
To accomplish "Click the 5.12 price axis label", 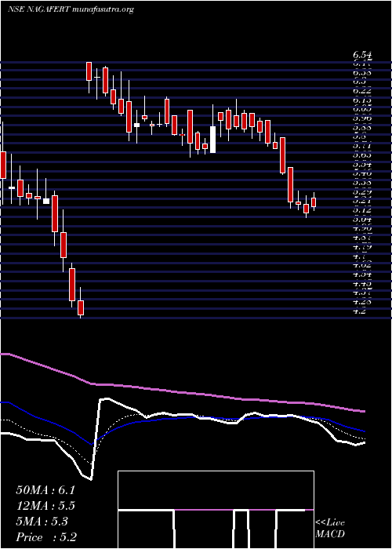I will pos(362,210).
